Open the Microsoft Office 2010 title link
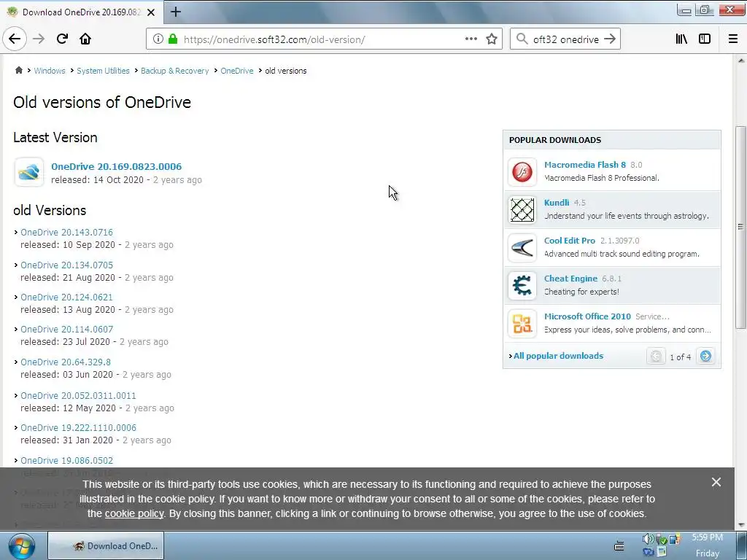747x560 pixels. click(587, 316)
